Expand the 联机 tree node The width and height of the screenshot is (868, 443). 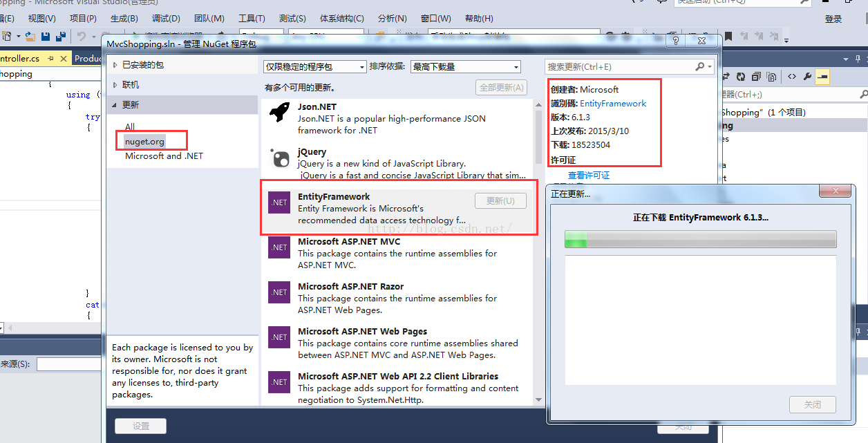[x=115, y=85]
